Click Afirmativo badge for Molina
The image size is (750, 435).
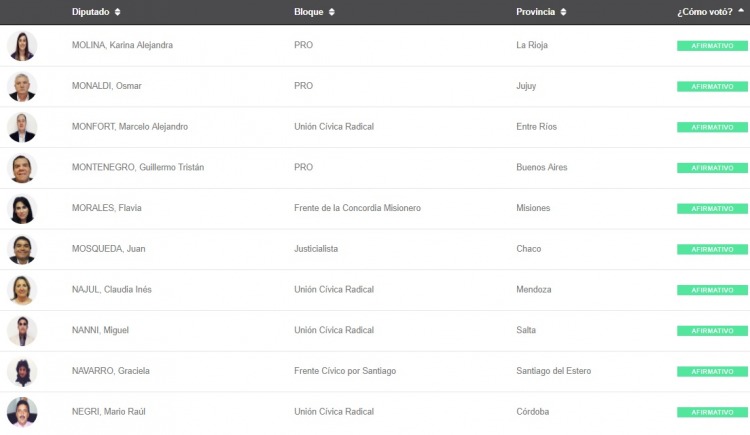[712, 46]
